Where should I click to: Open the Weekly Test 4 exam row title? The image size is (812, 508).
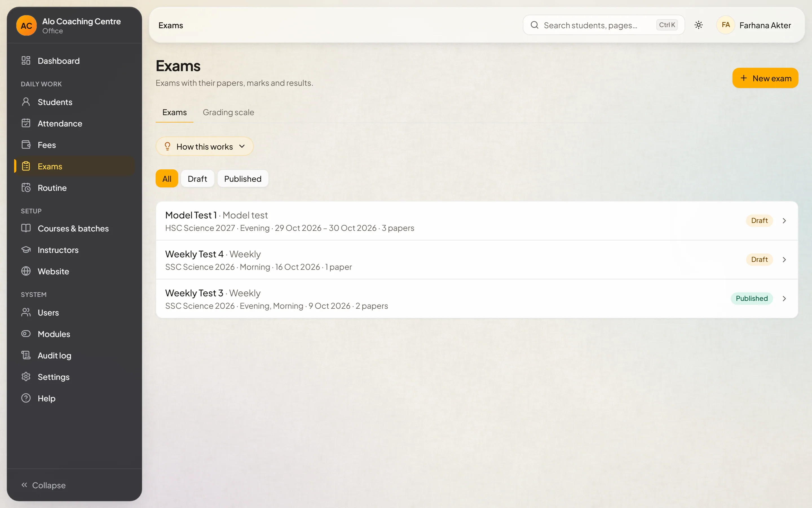click(194, 254)
